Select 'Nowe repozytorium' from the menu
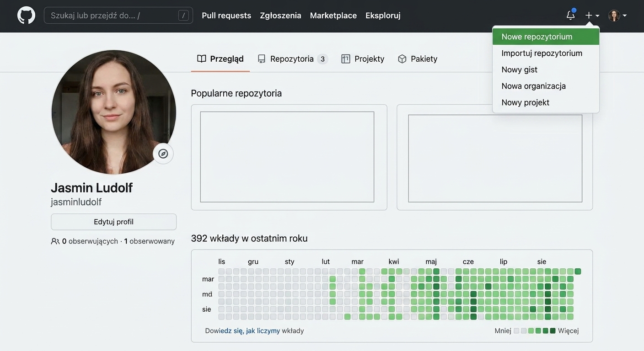Screen dimensions: 644x351 pos(546,37)
